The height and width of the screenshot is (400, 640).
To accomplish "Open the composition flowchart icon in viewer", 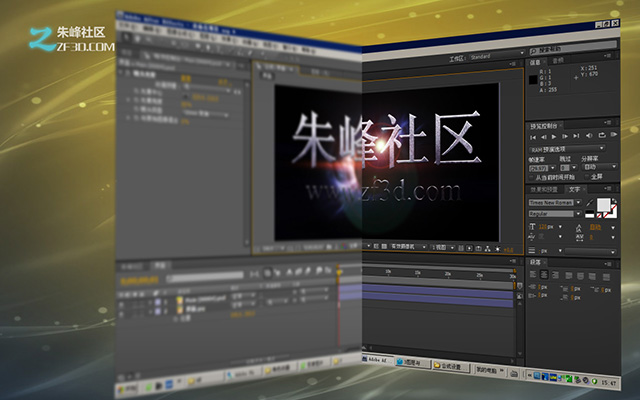I will [x=487, y=249].
